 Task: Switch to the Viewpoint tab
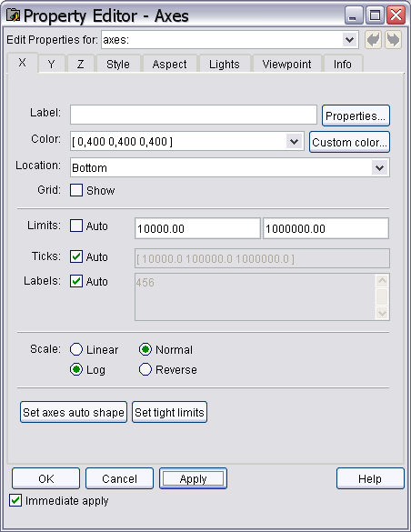286,65
